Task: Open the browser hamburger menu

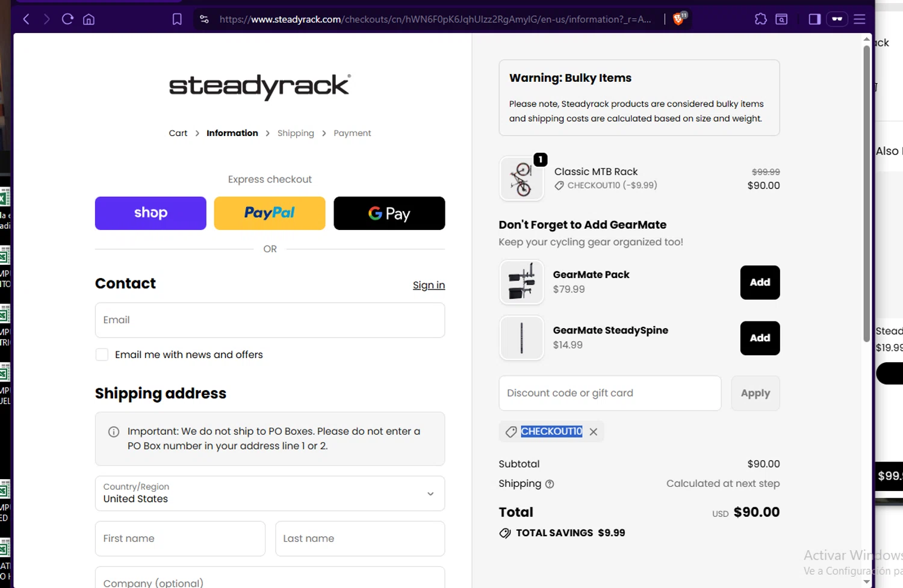Action: point(860,19)
